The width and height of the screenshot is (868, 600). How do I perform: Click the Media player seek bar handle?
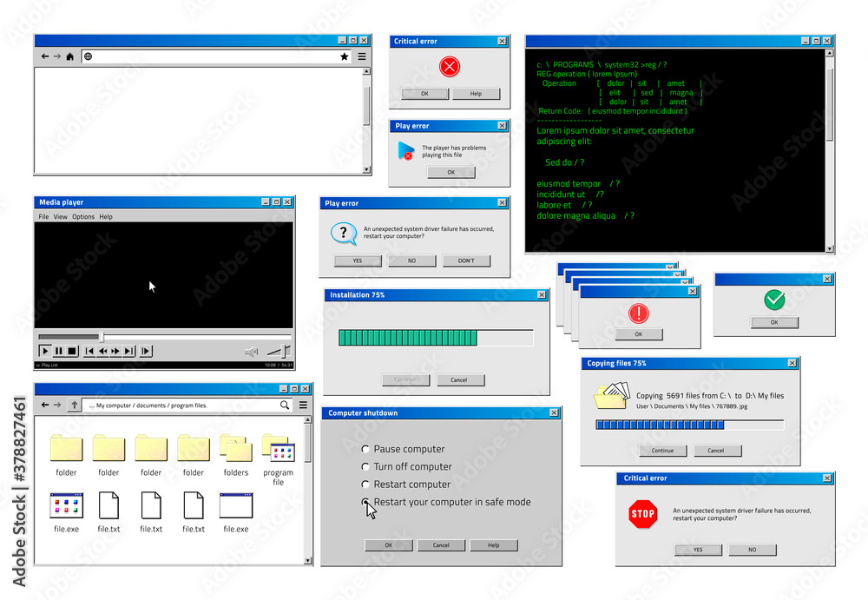point(102,337)
